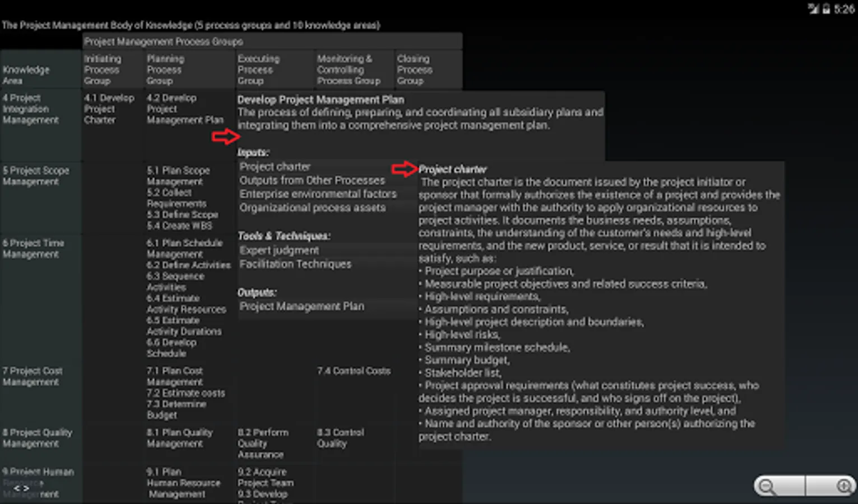This screenshot has height=504, width=858.
Task: Click the red arrow pointing to Develop Project Management Plan
Action: (x=226, y=136)
